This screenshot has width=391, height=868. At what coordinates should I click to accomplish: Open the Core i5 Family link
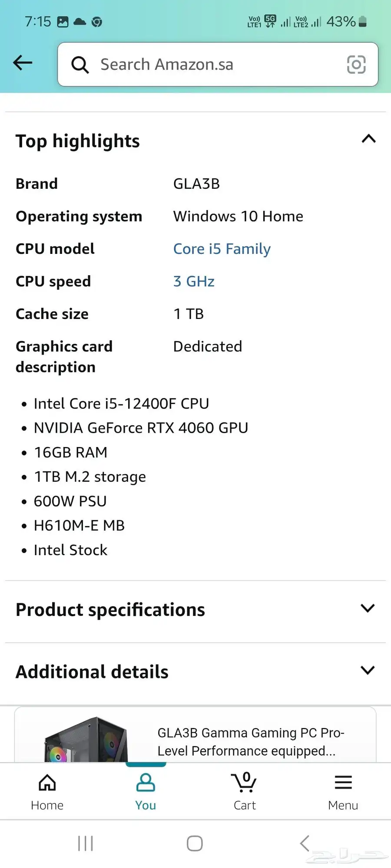pyautogui.click(x=222, y=249)
